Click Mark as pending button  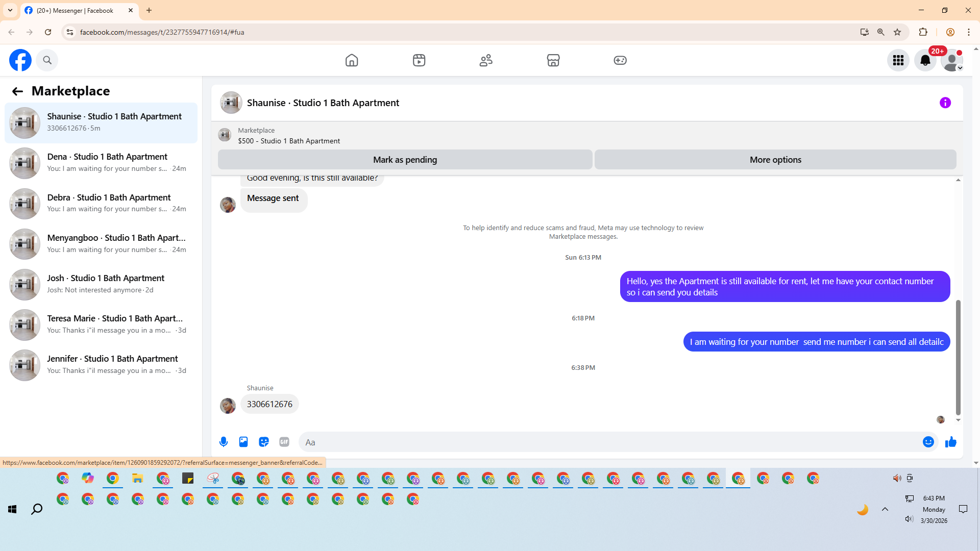pos(405,160)
